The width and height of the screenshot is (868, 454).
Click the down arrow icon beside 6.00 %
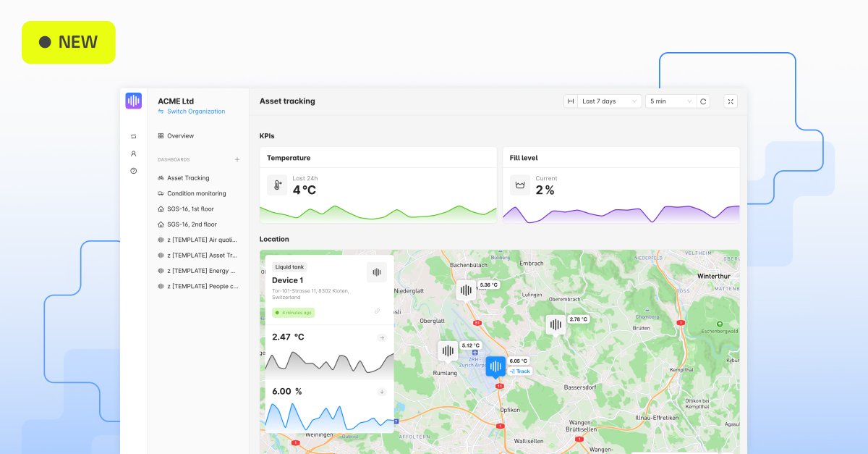[382, 392]
